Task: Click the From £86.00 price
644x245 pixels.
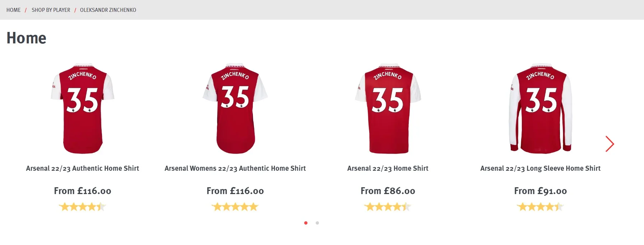Action: click(388, 191)
